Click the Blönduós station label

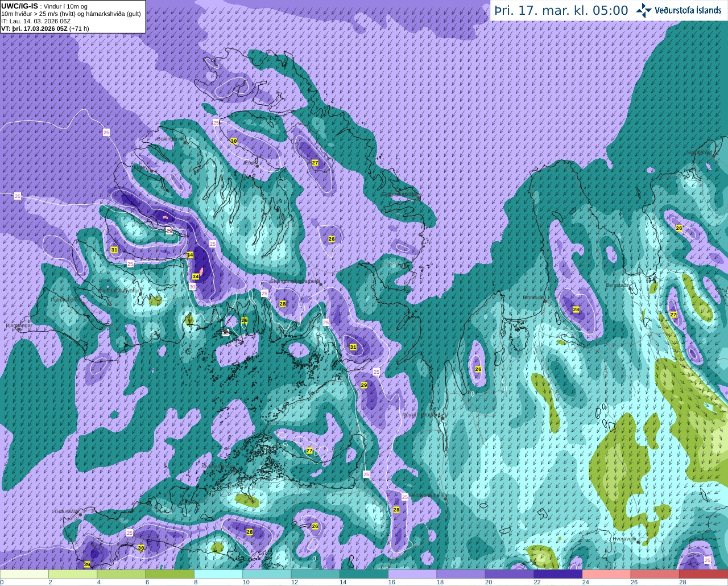click(534, 298)
